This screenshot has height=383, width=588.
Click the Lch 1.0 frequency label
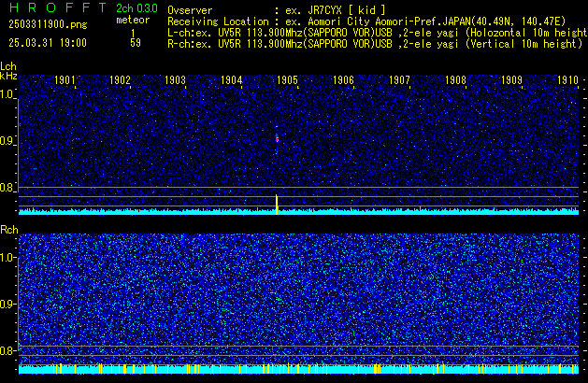coord(7,94)
